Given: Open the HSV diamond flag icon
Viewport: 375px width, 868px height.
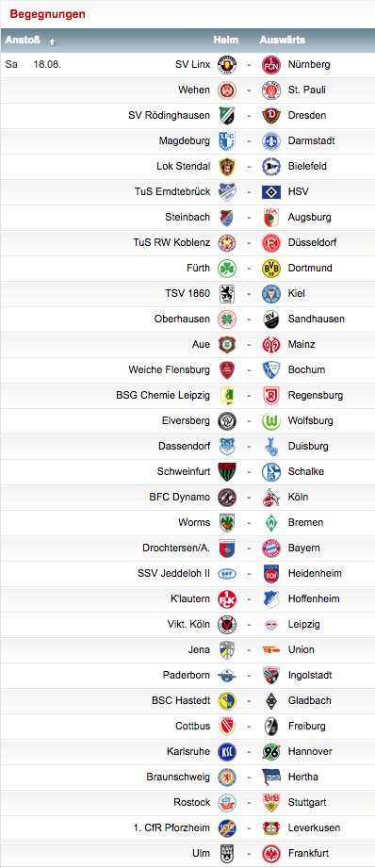Looking at the screenshot, I should [x=271, y=192].
